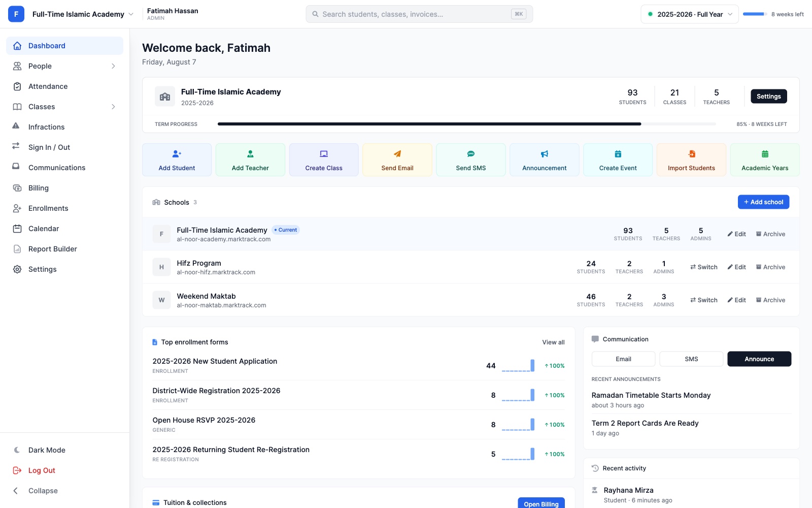Click the 8 weeks left progress bar in header

point(755,14)
